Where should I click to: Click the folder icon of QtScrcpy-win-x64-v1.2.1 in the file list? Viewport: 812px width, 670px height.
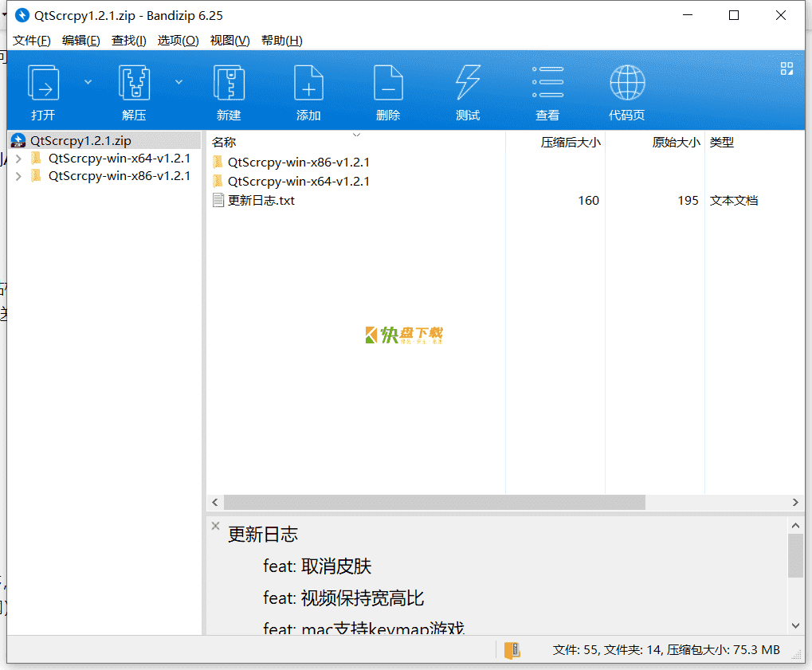click(218, 181)
